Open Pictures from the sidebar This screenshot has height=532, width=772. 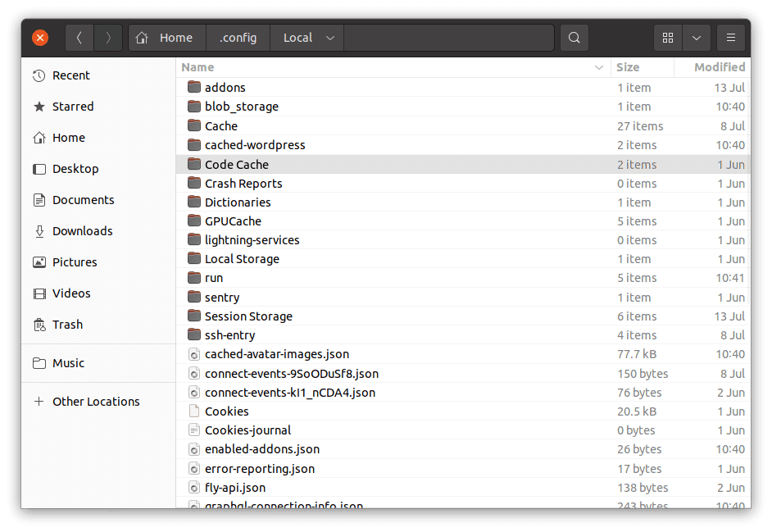pos(70,261)
